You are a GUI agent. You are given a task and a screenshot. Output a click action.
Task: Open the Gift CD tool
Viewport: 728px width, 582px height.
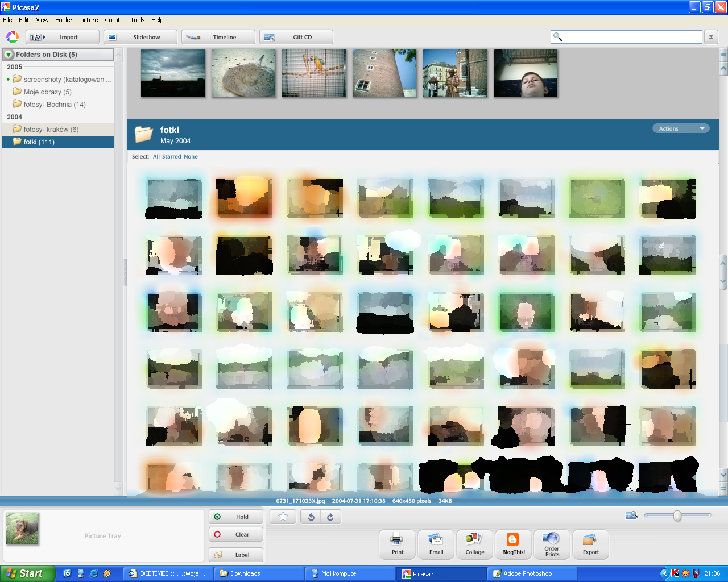(x=296, y=37)
